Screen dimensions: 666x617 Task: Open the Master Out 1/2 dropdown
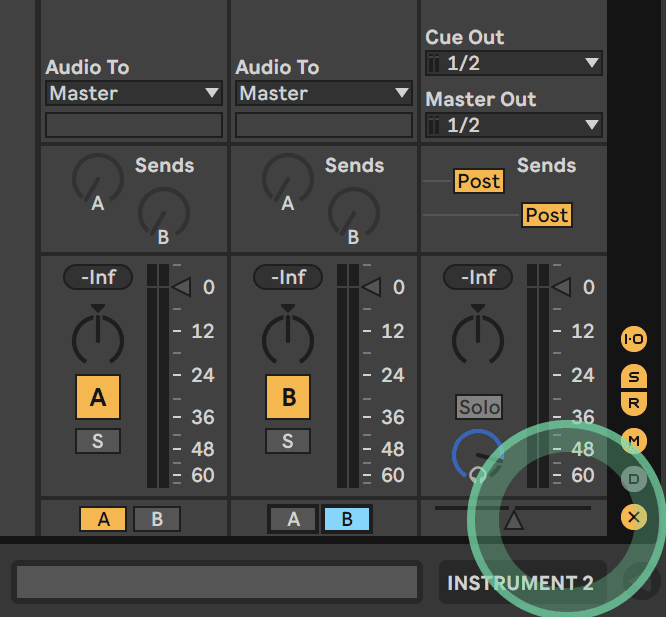[x=514, y=125]
